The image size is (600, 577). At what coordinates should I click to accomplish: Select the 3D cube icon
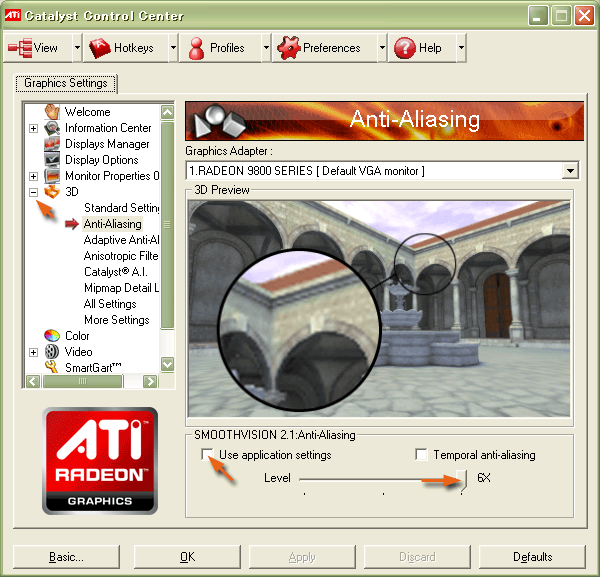point(52,191)
